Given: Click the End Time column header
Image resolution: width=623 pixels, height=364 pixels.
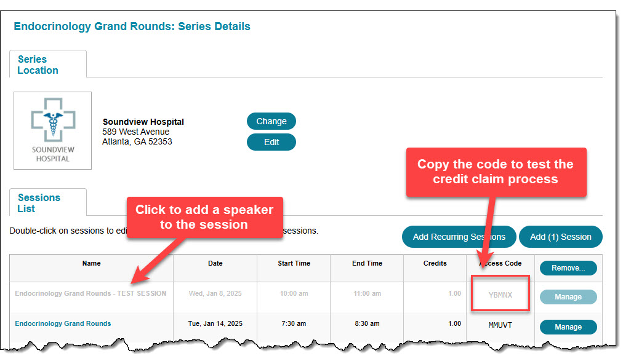Looking at the screenshot, I should pos(367,264).
